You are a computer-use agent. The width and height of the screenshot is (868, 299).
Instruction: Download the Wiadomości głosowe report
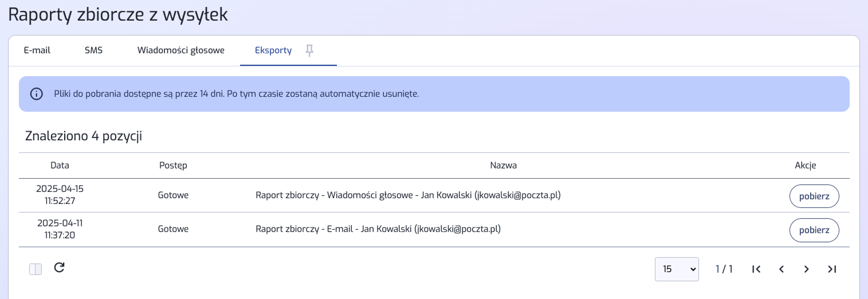point(814,196)
